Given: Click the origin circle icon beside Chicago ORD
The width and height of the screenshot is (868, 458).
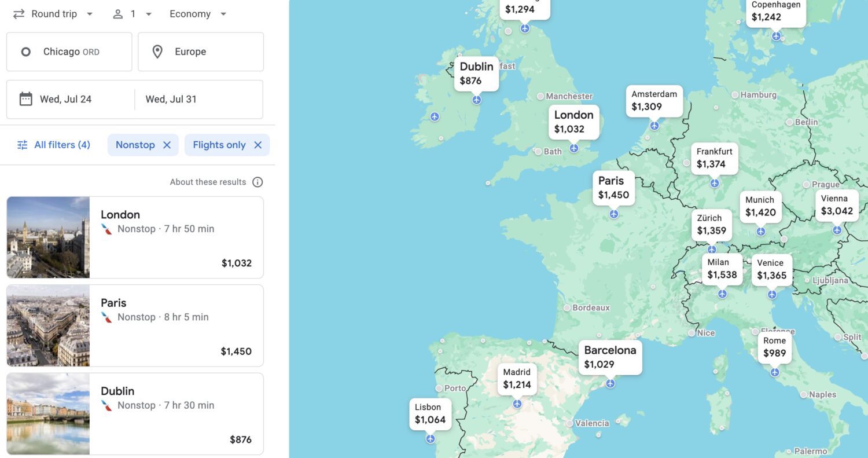Looking at the screenshot, I should 25,52.
